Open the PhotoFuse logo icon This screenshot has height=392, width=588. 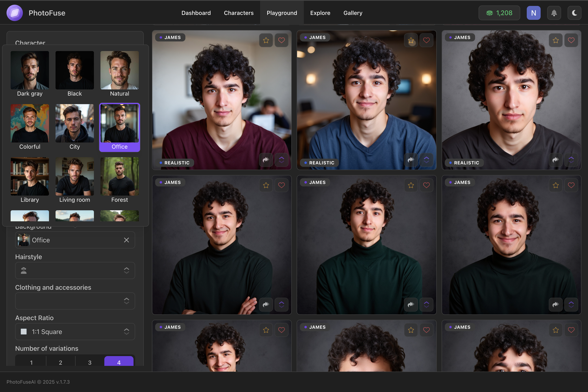(x=14, y=13)
